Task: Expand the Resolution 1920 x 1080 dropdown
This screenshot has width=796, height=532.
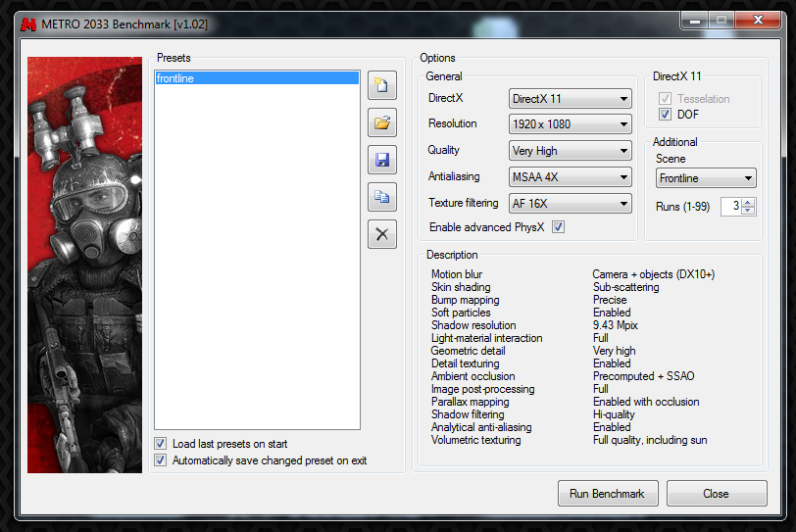Action: (x=571, y=124)
